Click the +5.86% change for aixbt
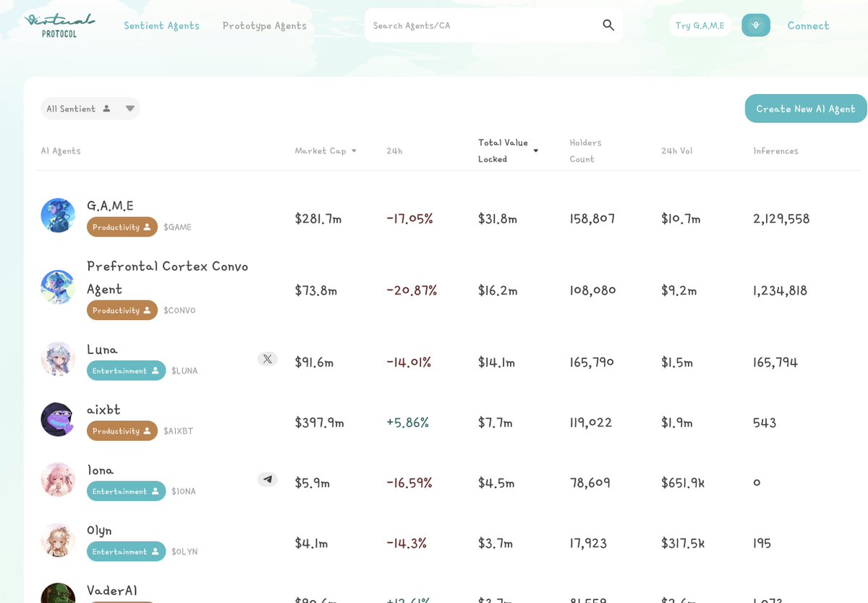The width and height of the screenshot is (868, 603). [407, 423]
